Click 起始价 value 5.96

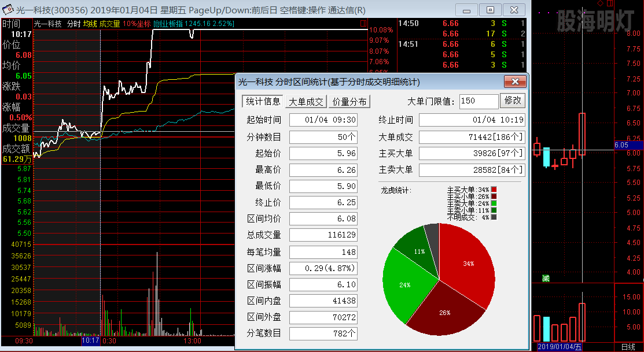[x=323, y=153]
